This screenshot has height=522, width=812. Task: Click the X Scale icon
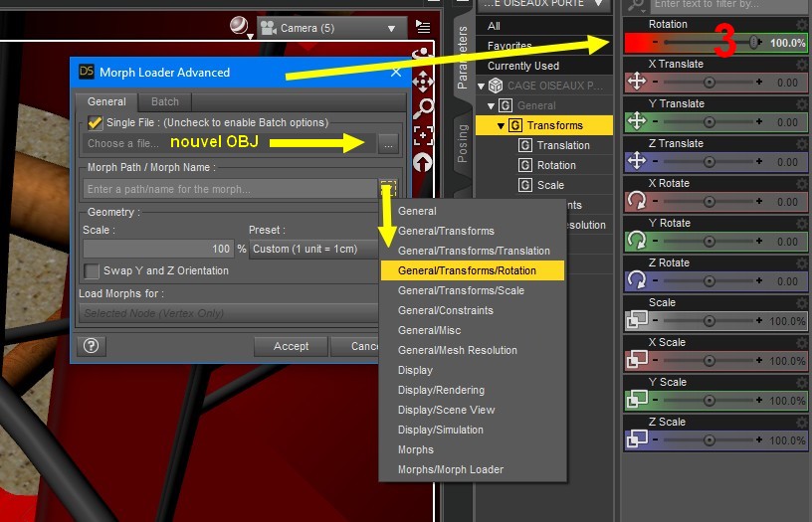(x=637, y=360)
